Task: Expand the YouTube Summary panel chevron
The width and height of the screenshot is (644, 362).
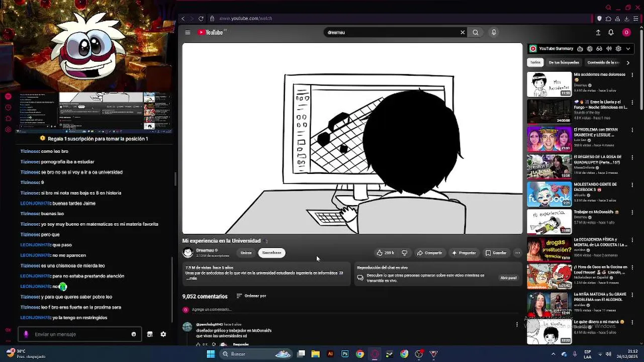Action: [628, 49]
